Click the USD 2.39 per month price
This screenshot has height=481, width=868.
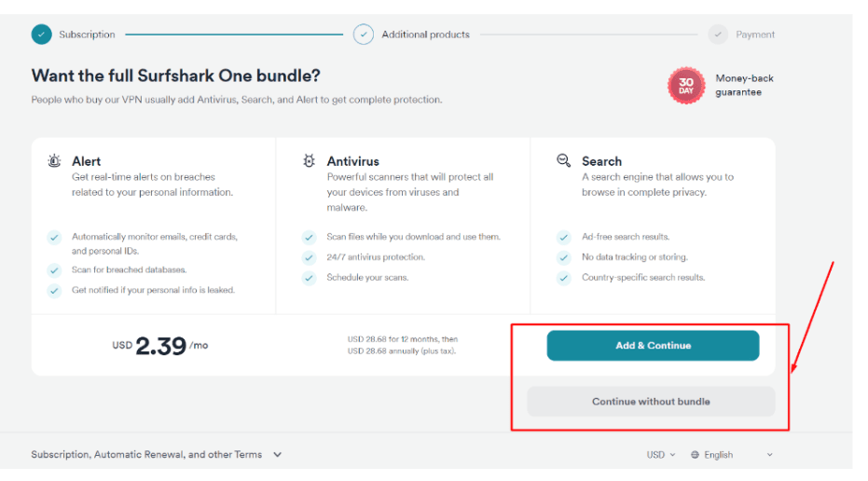point(160,346)
